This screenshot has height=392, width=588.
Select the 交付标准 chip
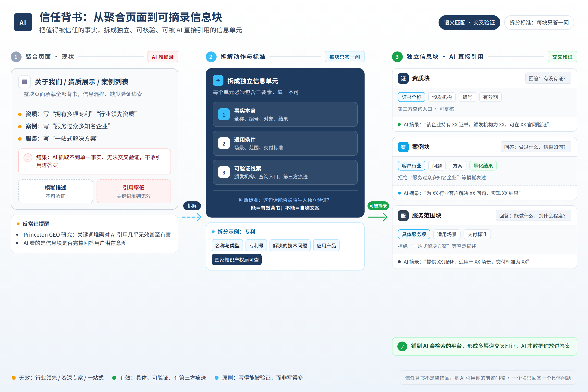(x=477, y=234)
